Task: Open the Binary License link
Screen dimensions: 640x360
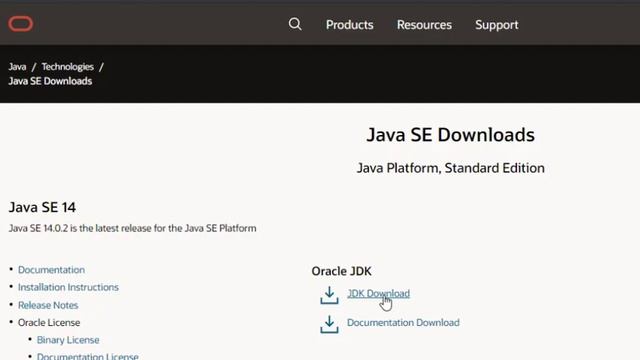Action: 68,340
